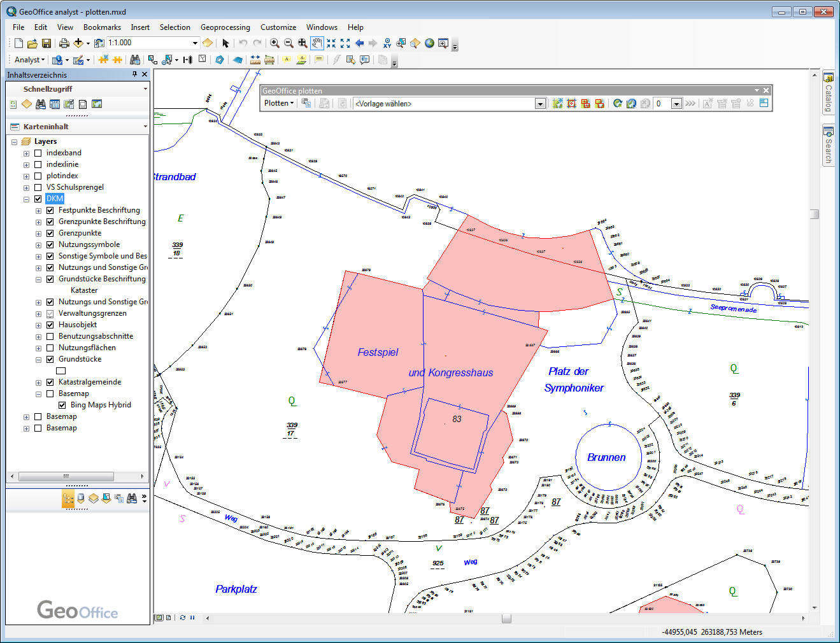Select the Zoom In magnifier tool

(274, 43)
